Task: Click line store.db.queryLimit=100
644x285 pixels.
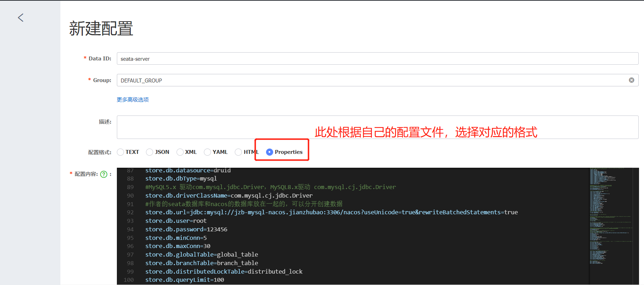Action: [x=184, y=280]
